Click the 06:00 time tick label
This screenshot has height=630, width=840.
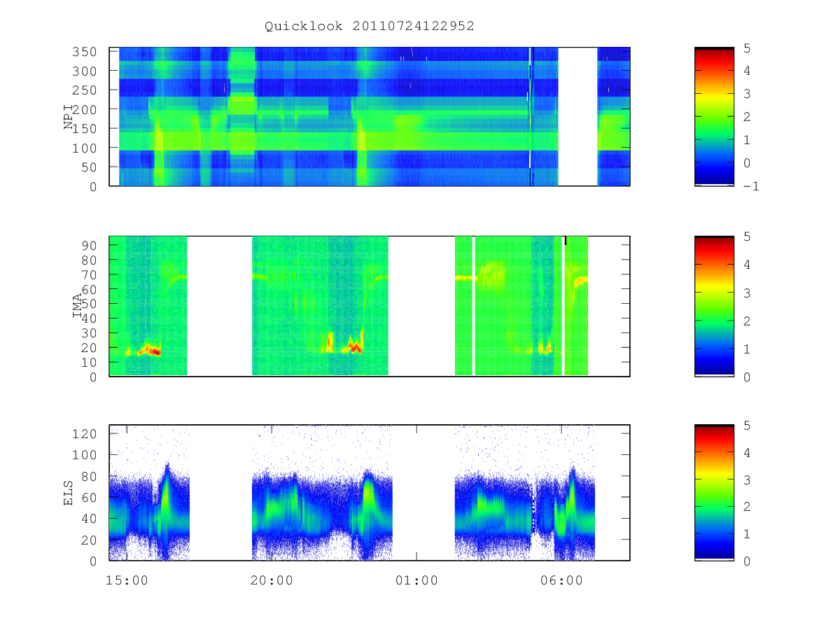[x=561, y=580]
